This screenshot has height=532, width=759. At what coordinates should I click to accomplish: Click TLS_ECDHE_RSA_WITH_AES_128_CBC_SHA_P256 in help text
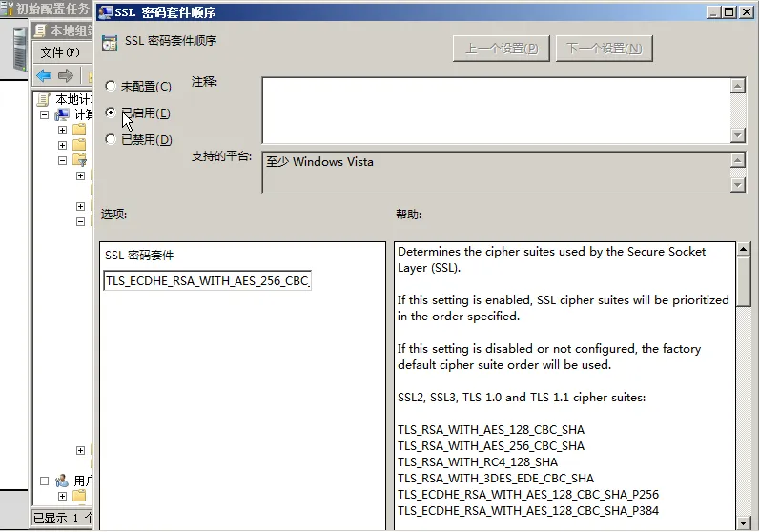coord(528,494)
